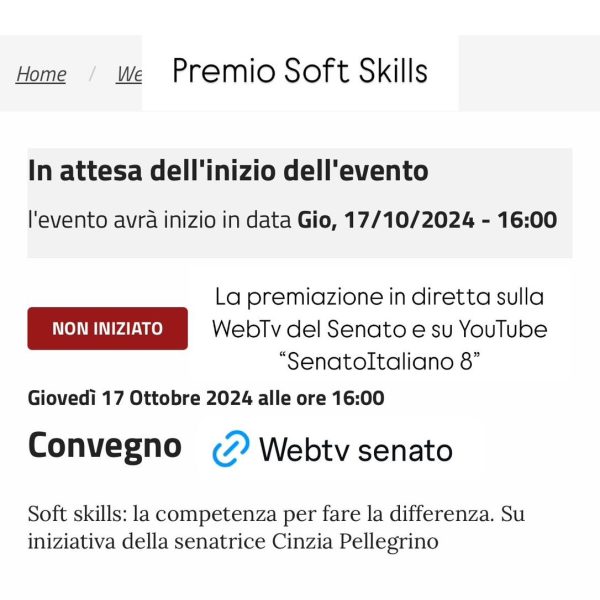Click 'Giovedì 17 Ottobre 2024 alle ore 16:00'
600x600 pixels.
pos(206,398)
